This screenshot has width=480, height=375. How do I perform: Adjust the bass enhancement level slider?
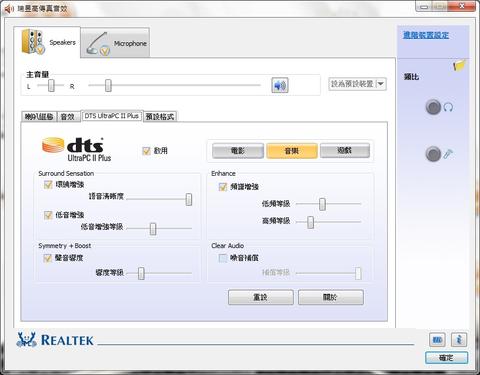pyautogui.click(x=153, y=229)
